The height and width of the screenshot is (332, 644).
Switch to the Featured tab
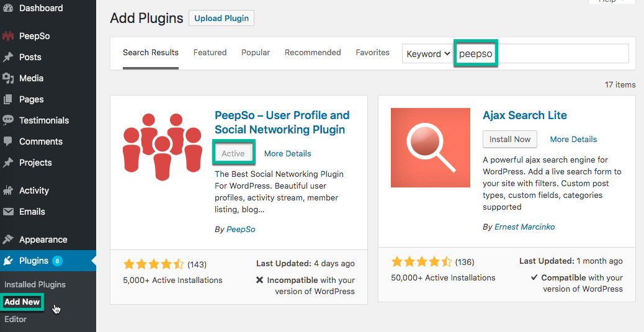(210, 53)
